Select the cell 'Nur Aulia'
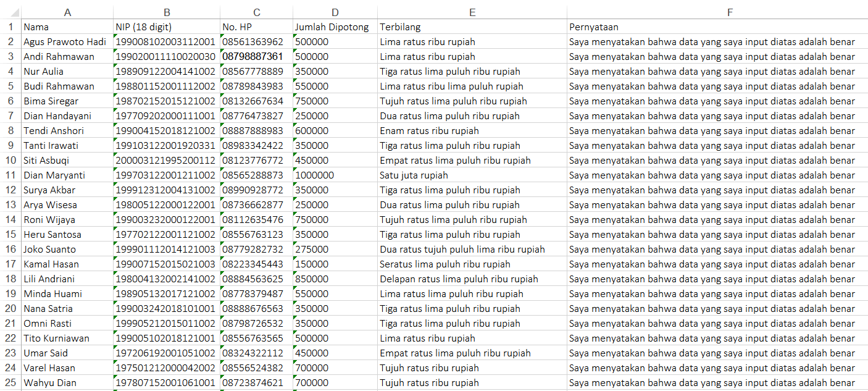This screenshot has width=868, height=391. (67, 72)
